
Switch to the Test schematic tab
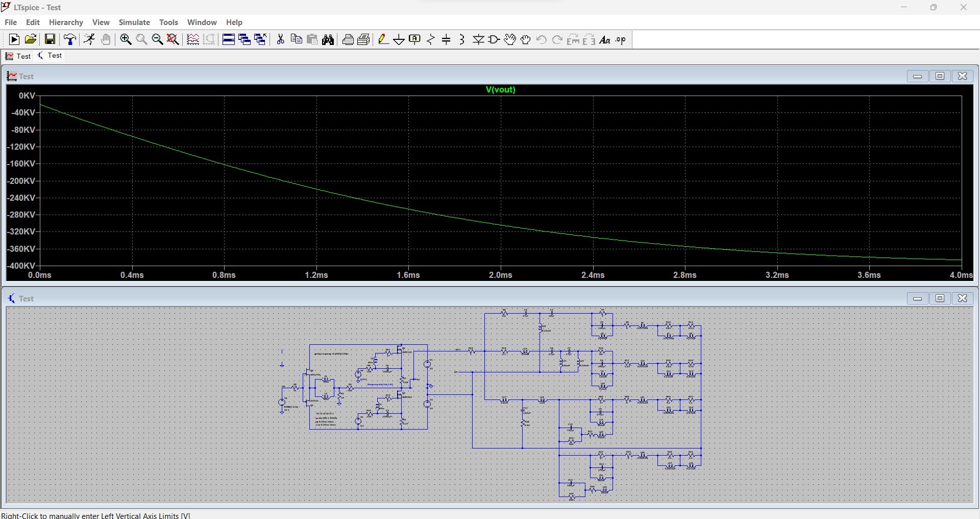[50, 56]
